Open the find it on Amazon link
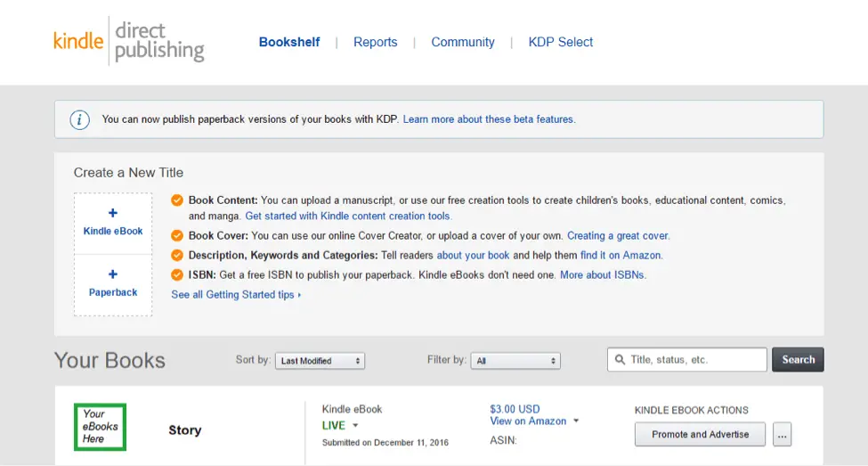Screen dimensions: 868x466 tap(621, 256)
